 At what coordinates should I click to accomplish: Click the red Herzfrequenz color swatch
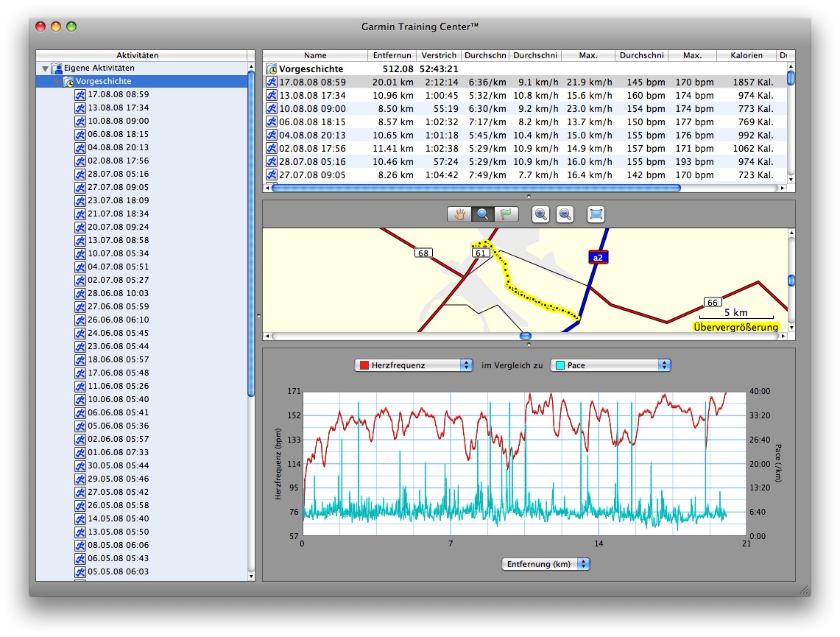tap(364, 365)
